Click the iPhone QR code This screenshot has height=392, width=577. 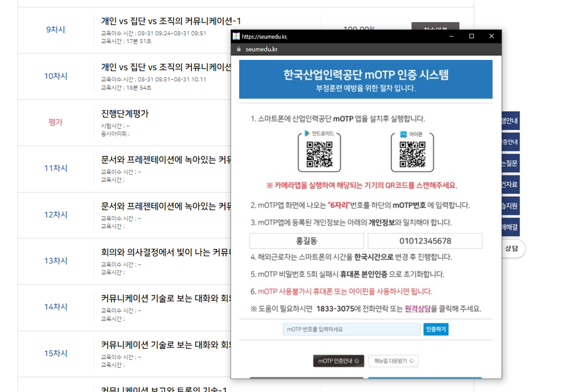412,155
